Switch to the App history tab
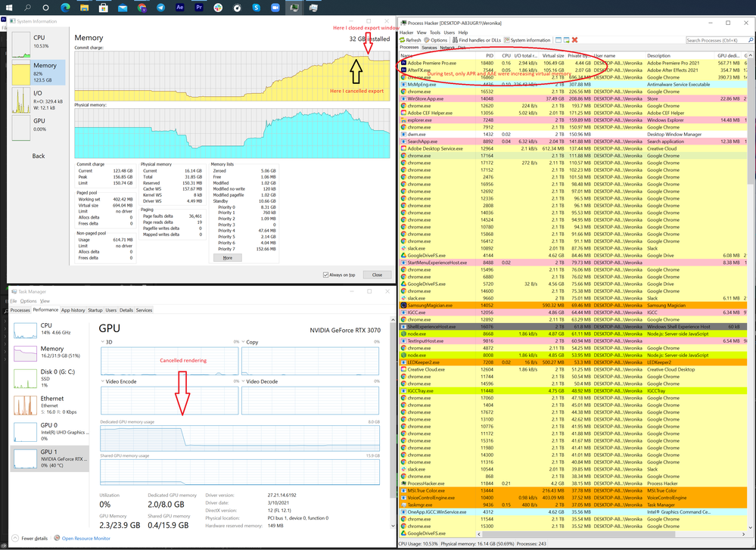Screen dimensions: 756x550 (72, 309)
